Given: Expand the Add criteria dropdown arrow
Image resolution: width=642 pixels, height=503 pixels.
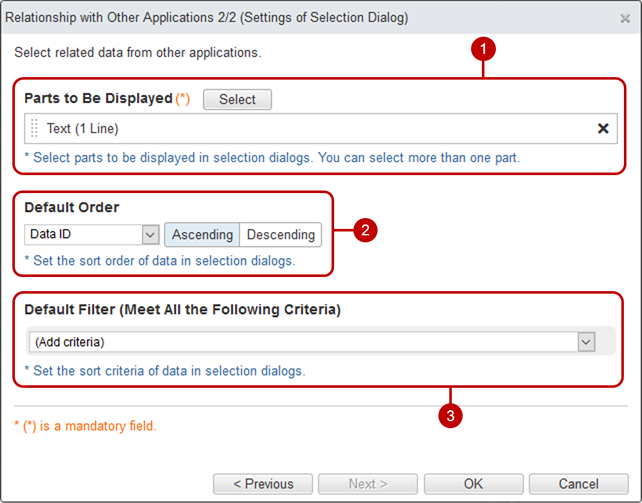Looking at the screenshot, I should coord(586,342).
